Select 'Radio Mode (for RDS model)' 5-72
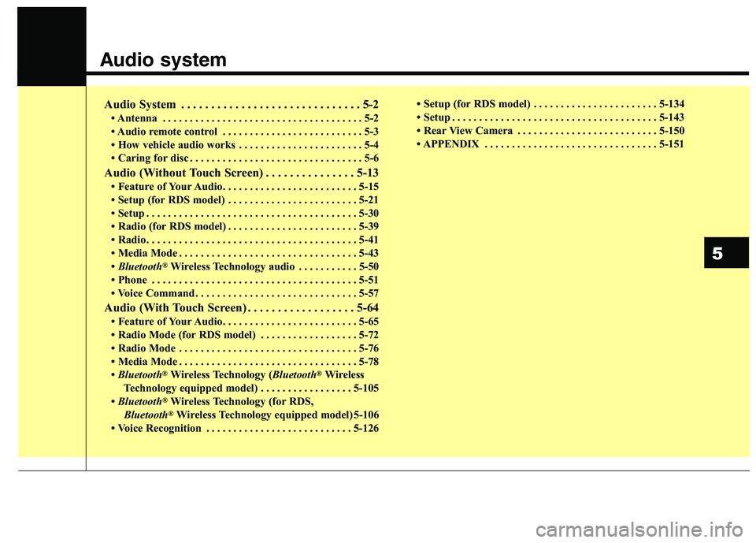This screenshot has height=543, width=756. 244,335
